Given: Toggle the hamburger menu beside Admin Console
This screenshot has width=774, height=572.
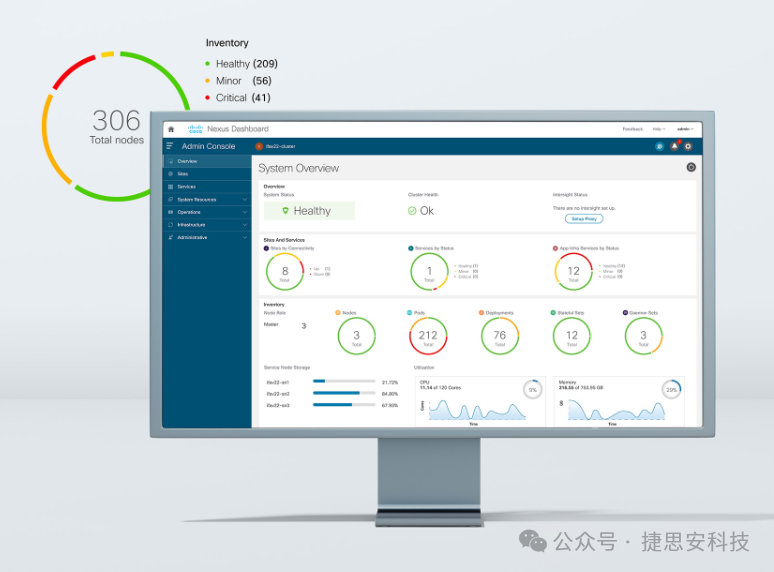Looking at the screenshot, I should click(170, 146).
